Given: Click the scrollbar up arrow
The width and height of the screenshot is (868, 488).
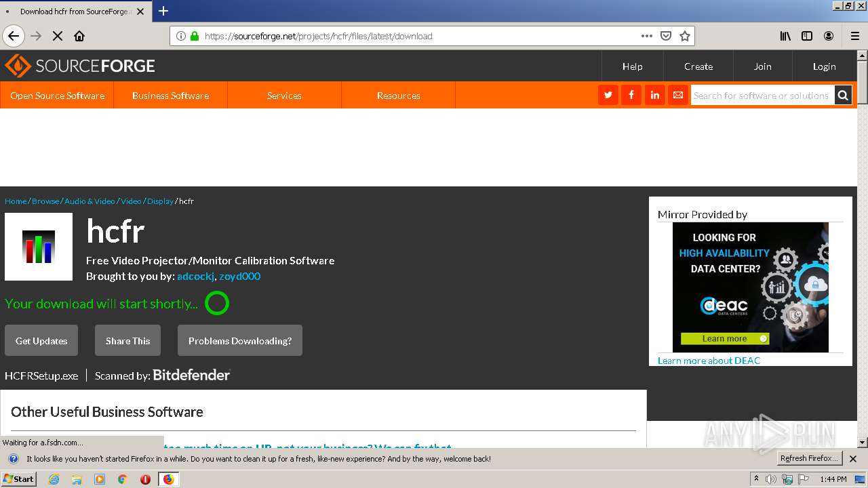Looking at the screenshot, I should (862, 56).
